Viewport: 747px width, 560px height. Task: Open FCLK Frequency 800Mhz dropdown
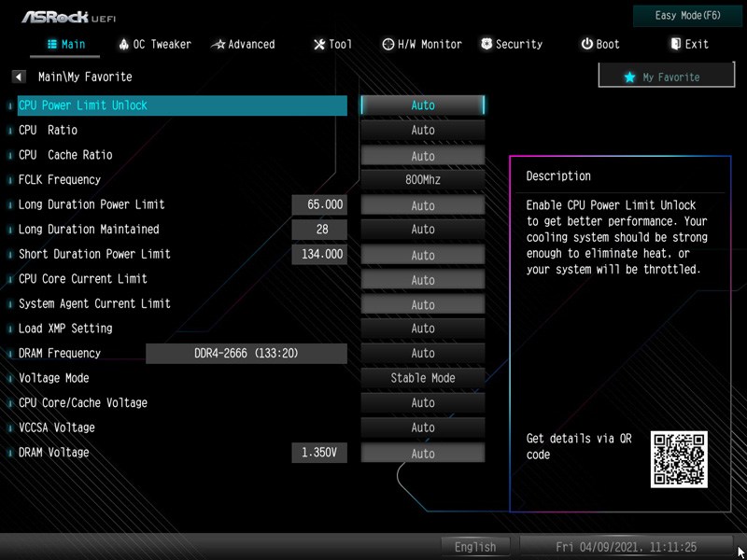[x=423, y=179]
